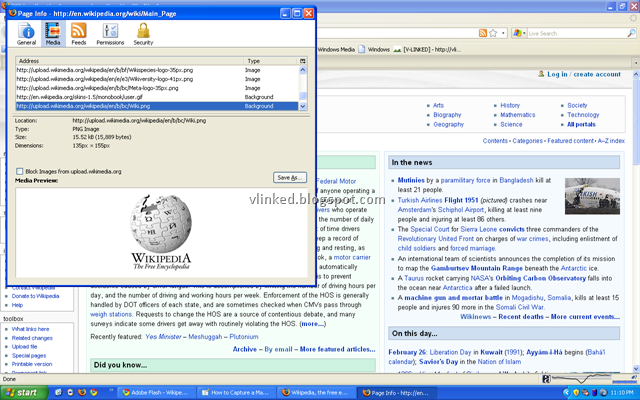Open the list all tabs dropdown
640x400 pixels.
click(636, 62)
